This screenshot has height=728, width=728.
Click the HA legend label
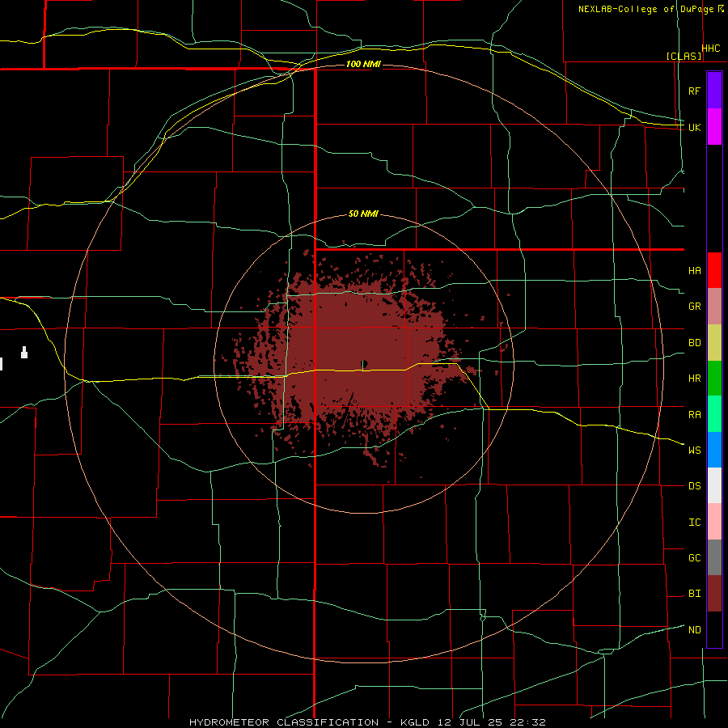694,271
